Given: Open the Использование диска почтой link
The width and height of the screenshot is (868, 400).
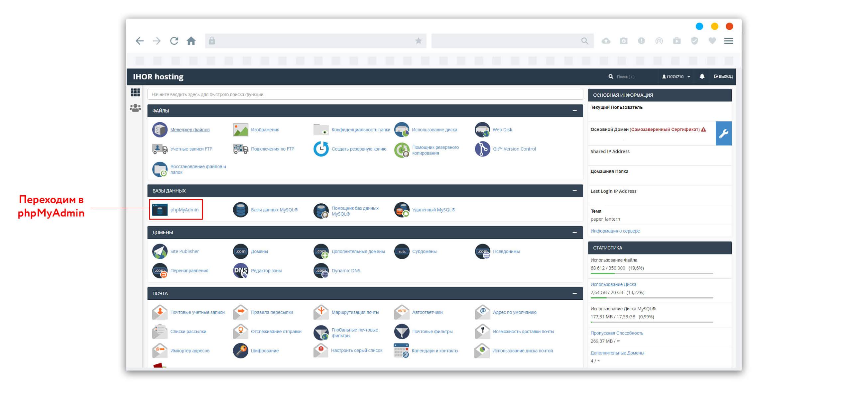Looking at the screenshot, I should click(522, 351).
